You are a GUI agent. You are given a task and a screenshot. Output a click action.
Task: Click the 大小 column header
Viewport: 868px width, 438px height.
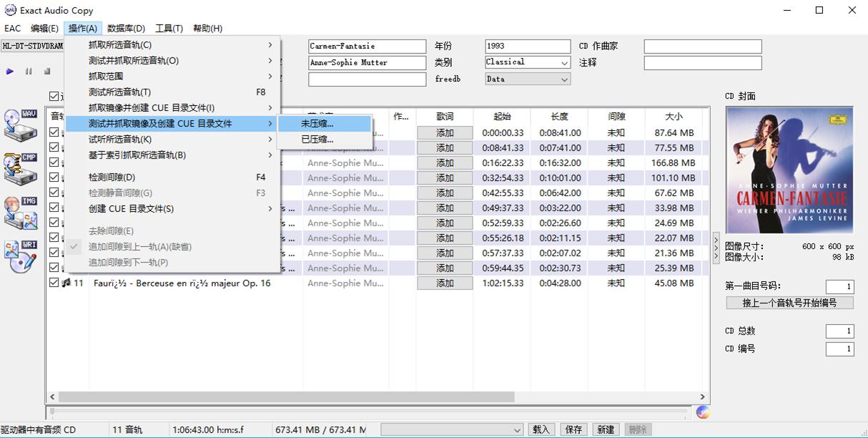pyautogui.click(x=674, y=117)
